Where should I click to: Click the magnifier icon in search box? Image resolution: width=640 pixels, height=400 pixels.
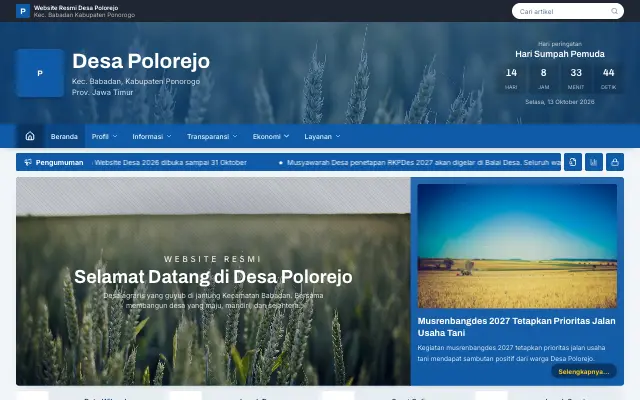pos(614,11)
